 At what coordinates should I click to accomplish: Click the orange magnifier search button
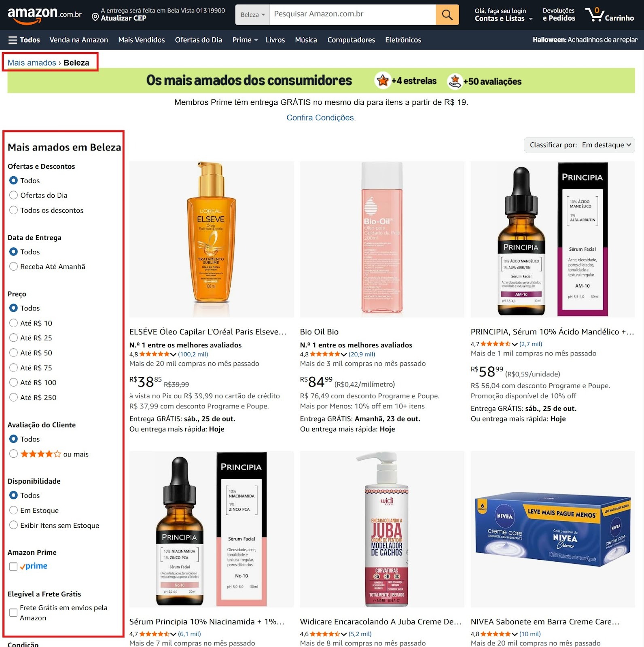point(447,15)
